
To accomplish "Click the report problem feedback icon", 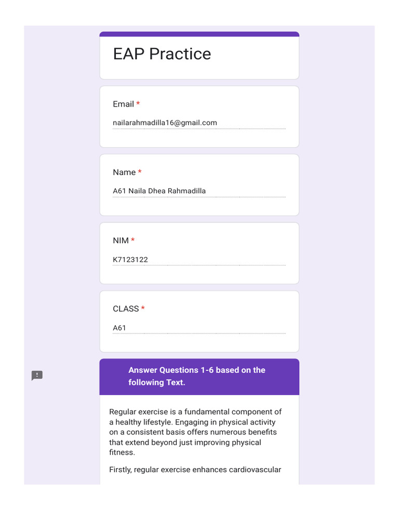I will coord(37,376).
